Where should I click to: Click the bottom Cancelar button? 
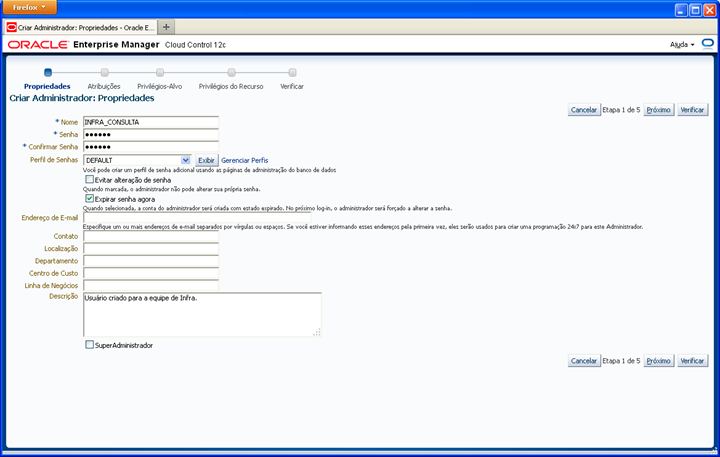pos(584,361)
